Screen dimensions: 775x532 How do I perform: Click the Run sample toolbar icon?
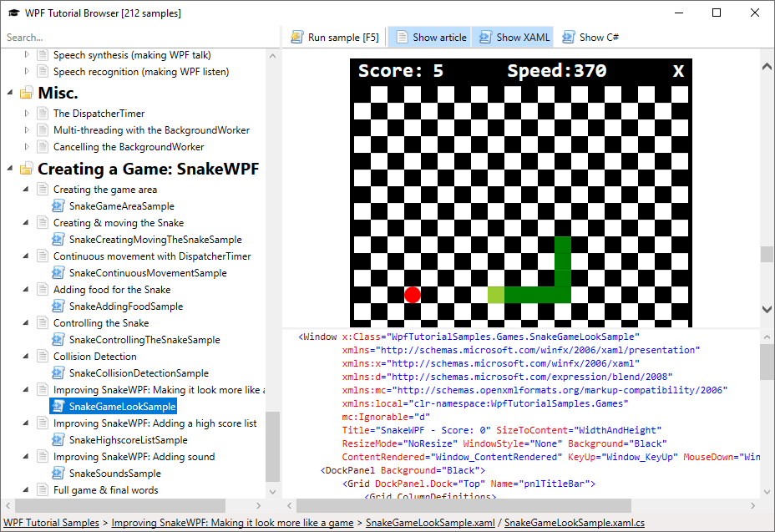[x=296, y=37]
